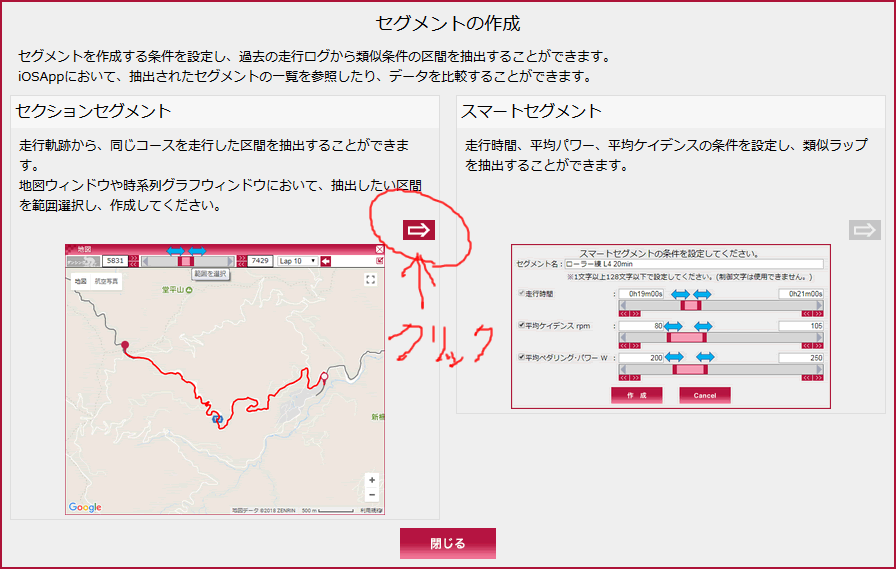Click the Google logo on the map

coord(85,507)
